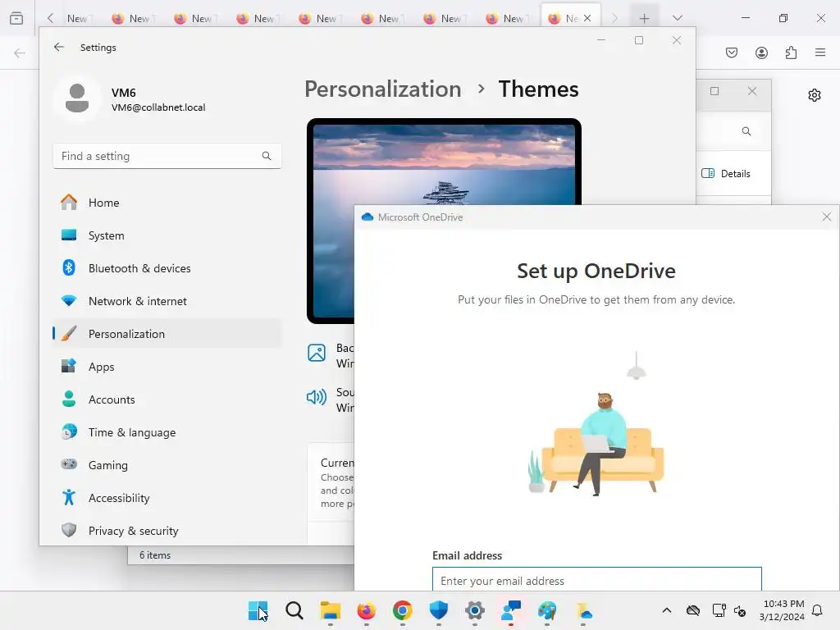Click the OneDrive email address field
The height and width of the screenshot is (630, 840).
coord(597,580)
